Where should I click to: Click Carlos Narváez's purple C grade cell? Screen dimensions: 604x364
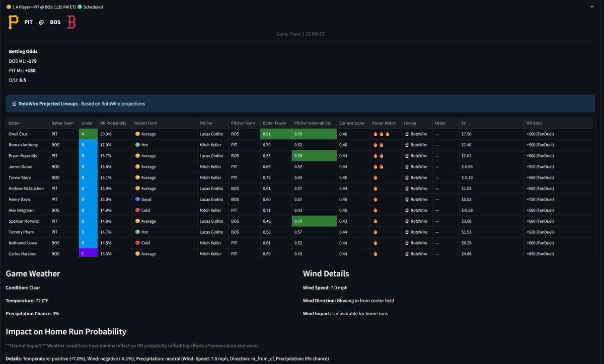coord(88,254)
